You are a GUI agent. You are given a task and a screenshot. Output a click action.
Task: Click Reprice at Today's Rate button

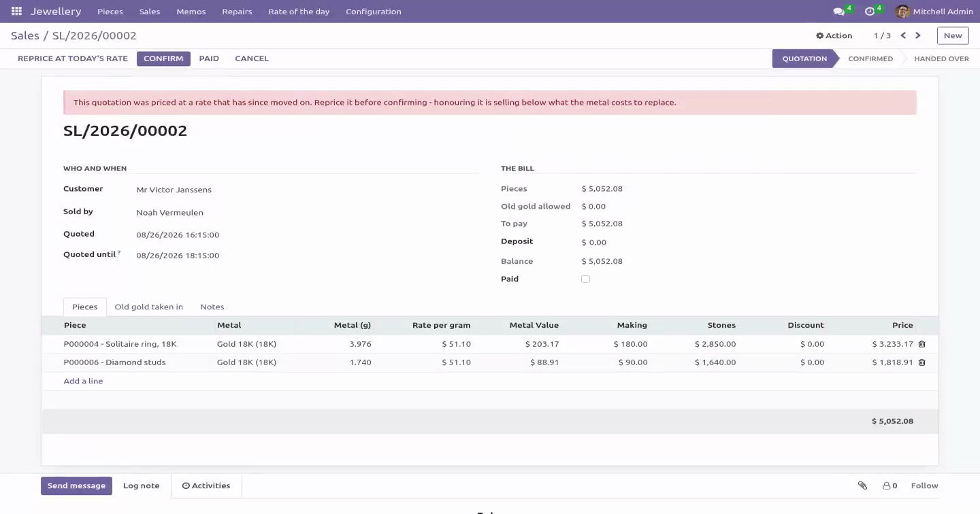[x=73, y=58]
